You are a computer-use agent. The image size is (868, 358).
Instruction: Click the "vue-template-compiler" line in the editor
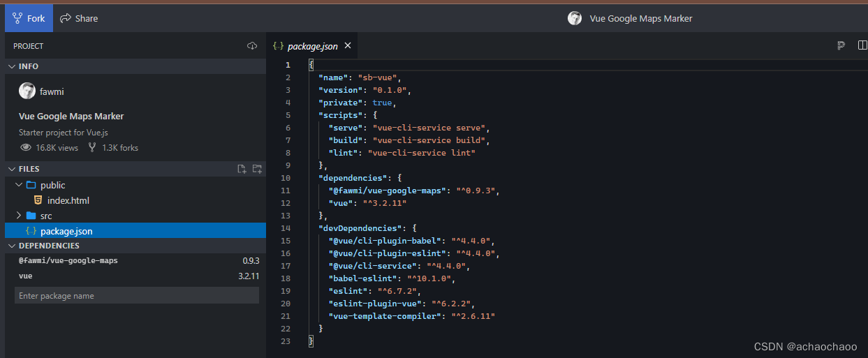(413, 316)
